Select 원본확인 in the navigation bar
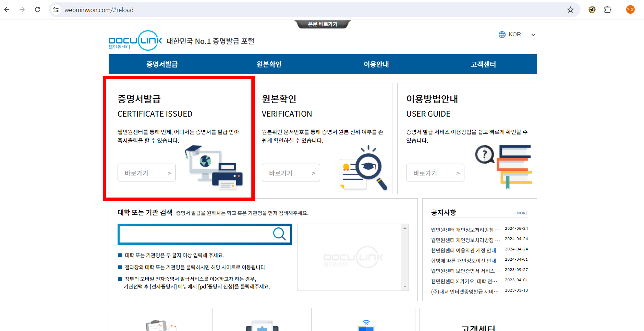This screenshot has height=331, width=644. pyautogui.click(x=269, y=64)
